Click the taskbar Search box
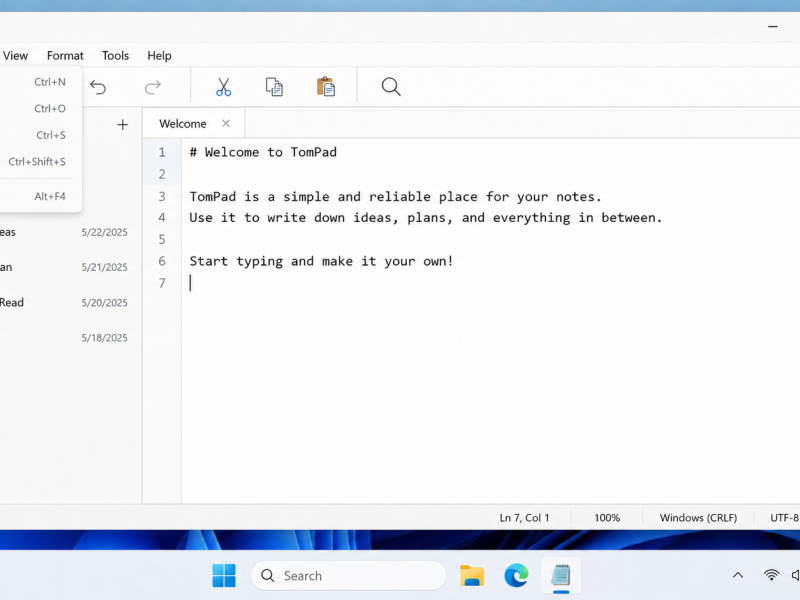The image size is (800, 600). [x=348, y=576]
